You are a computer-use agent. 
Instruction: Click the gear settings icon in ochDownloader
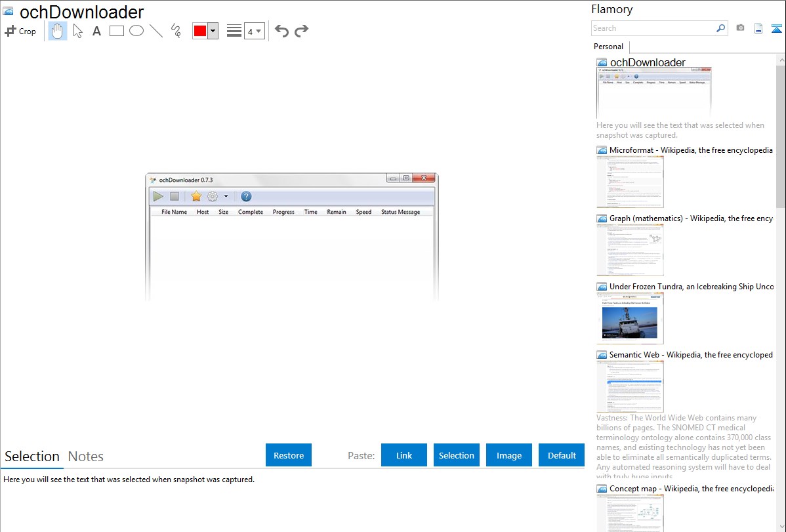213,196
